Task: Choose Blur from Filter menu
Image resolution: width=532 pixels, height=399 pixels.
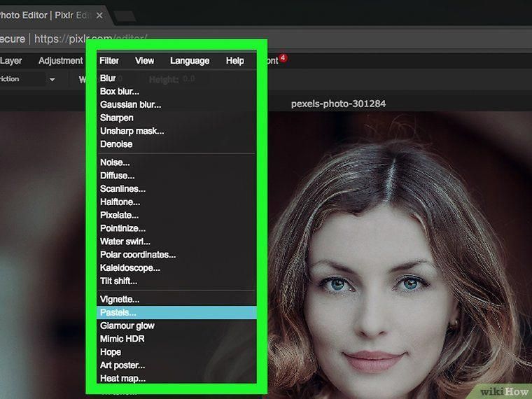Action: pyautogui.click(x=176, y=78)
